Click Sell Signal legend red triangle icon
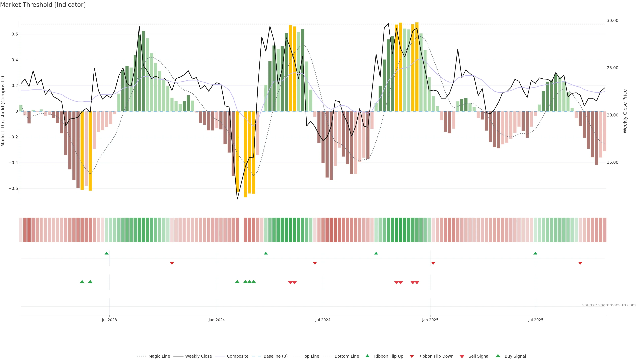The height and width of the screenshot is (362, 644). point(462,356)
